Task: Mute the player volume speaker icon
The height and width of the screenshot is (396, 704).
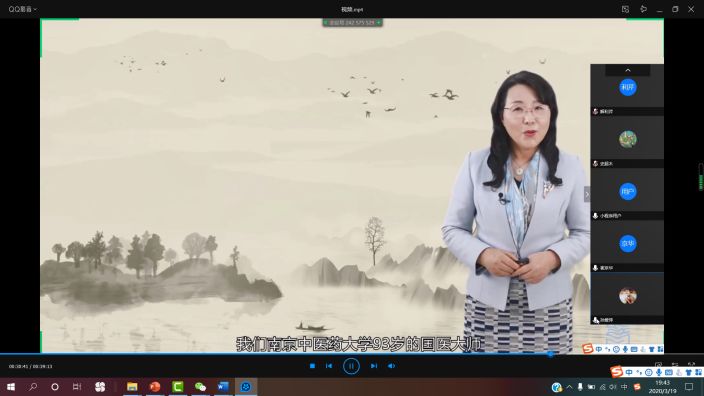Action: pyautogui.click(x=392, y=366)
